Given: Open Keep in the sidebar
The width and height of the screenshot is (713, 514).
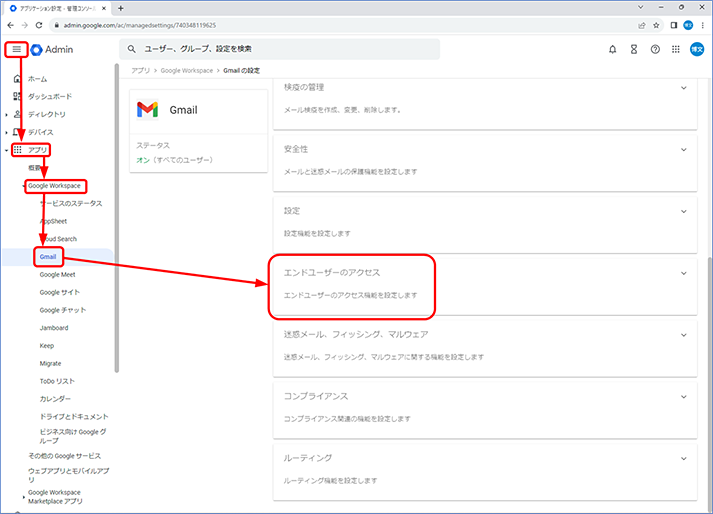Looking at the screenshot, I should (46, 346).
